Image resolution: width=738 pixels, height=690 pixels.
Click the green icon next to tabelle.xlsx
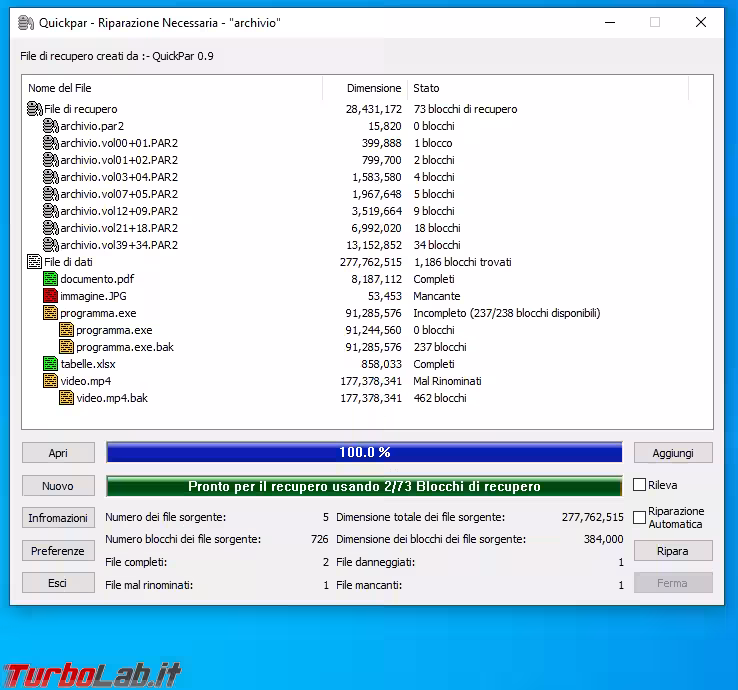pos(51,364)
